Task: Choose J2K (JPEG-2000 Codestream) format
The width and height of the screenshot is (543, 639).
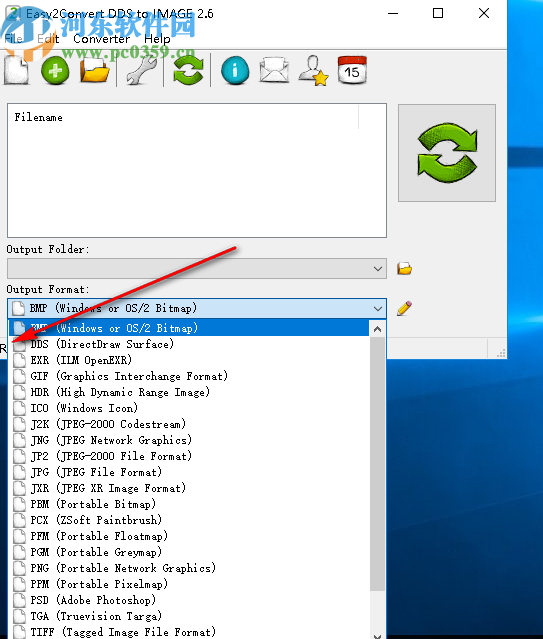Action: tap(189, 424)
